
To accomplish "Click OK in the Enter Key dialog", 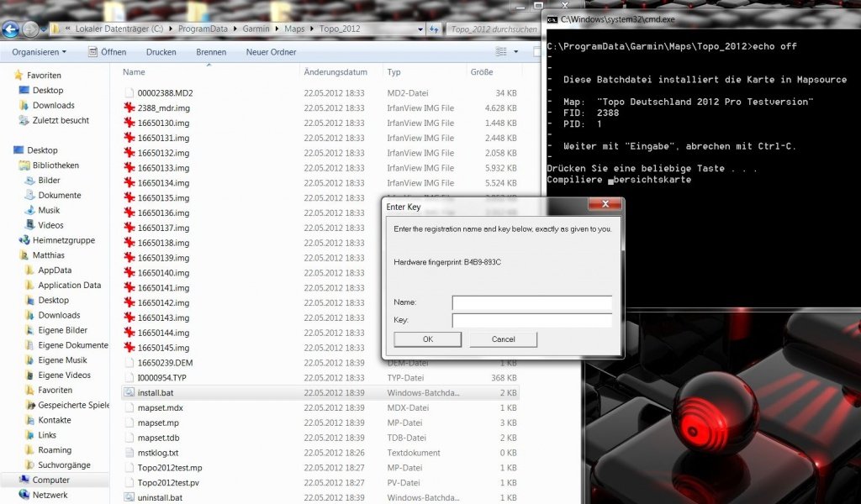I will pos(427,339).
